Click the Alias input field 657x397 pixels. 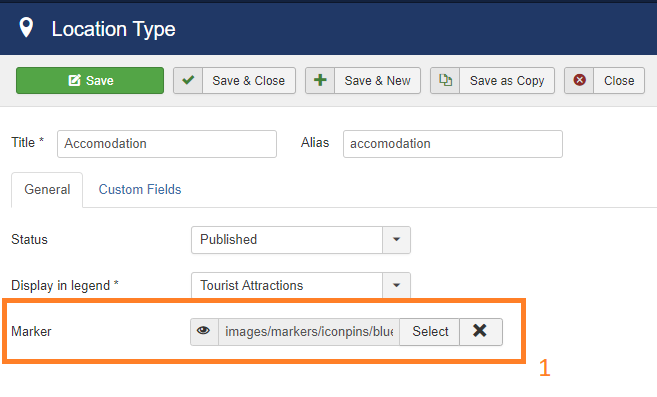pos(453,144)
